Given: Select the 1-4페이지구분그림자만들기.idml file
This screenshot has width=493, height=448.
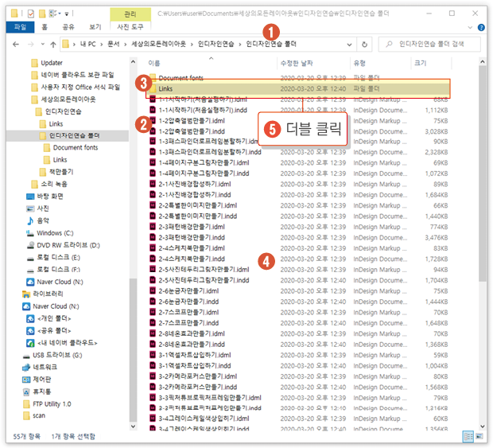Looking at the screenshot, I should point(204,162).
